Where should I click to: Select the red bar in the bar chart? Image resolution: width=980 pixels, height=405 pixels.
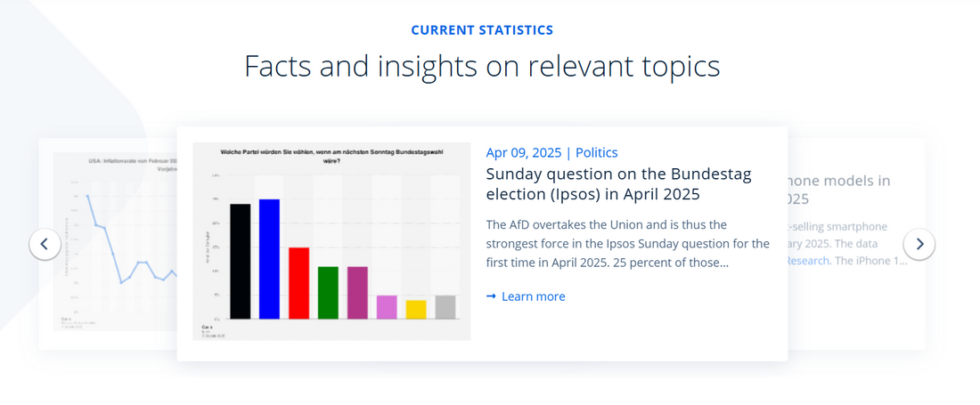(x=298, y=282)
